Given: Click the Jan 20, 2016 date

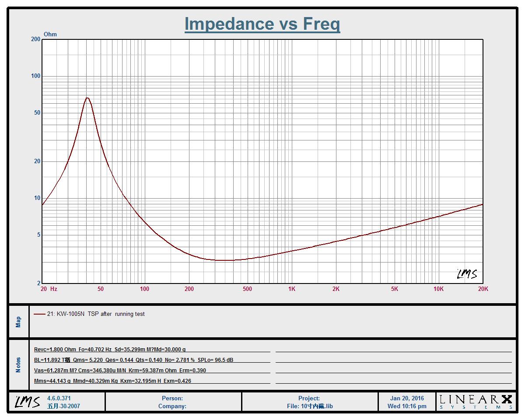Looking at the screenshot, I should click(407, 398).
